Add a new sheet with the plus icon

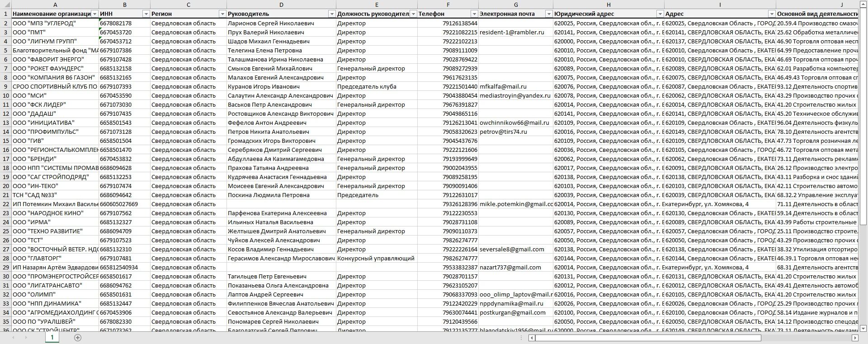(78, 338)
